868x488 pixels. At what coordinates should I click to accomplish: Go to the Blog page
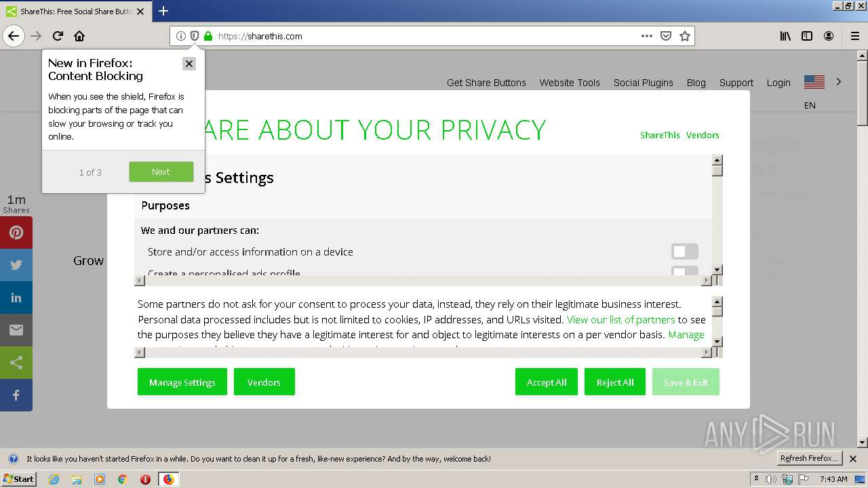[x=696, y=83]
